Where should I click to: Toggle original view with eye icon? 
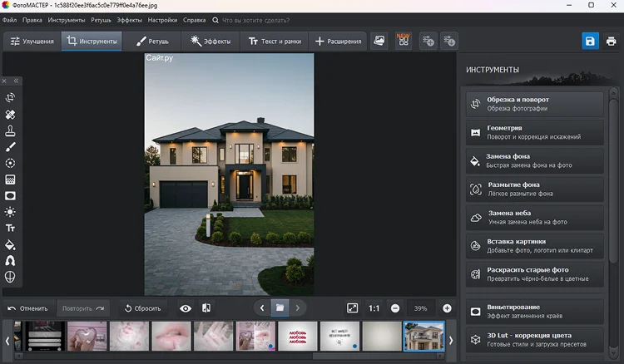[186, 308]
